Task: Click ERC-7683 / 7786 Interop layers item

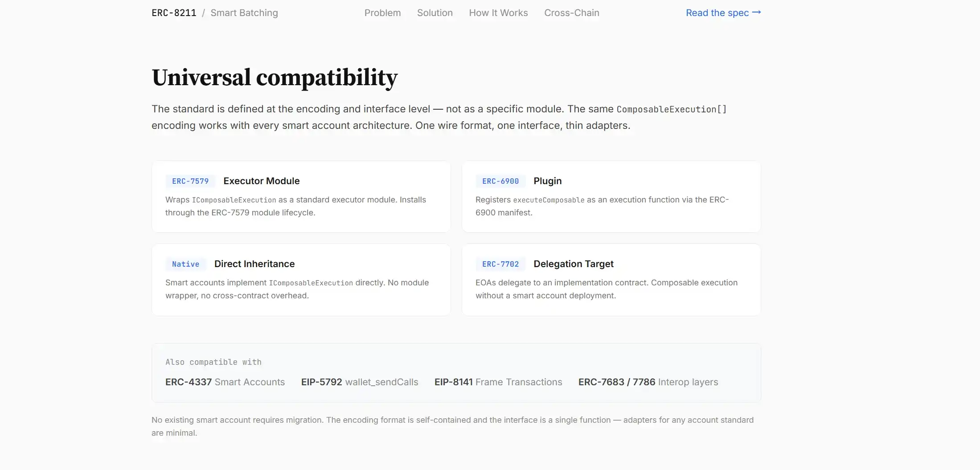Action: (648, 382)
